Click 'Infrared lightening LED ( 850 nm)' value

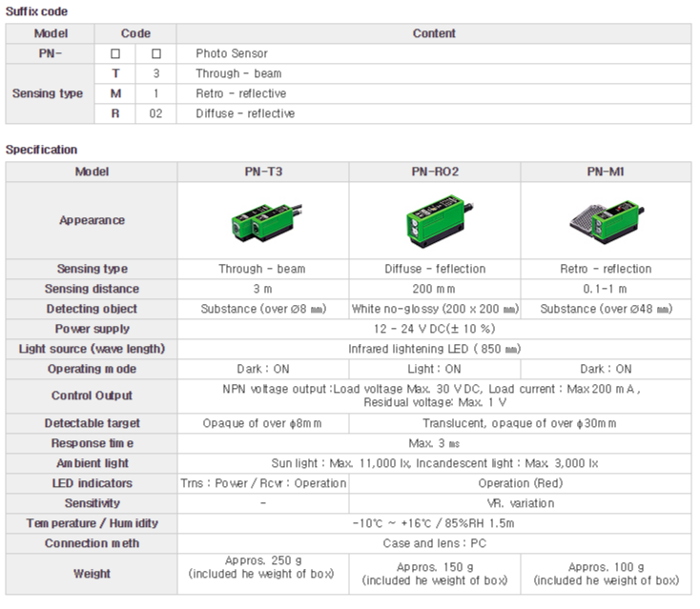point(434,350)
